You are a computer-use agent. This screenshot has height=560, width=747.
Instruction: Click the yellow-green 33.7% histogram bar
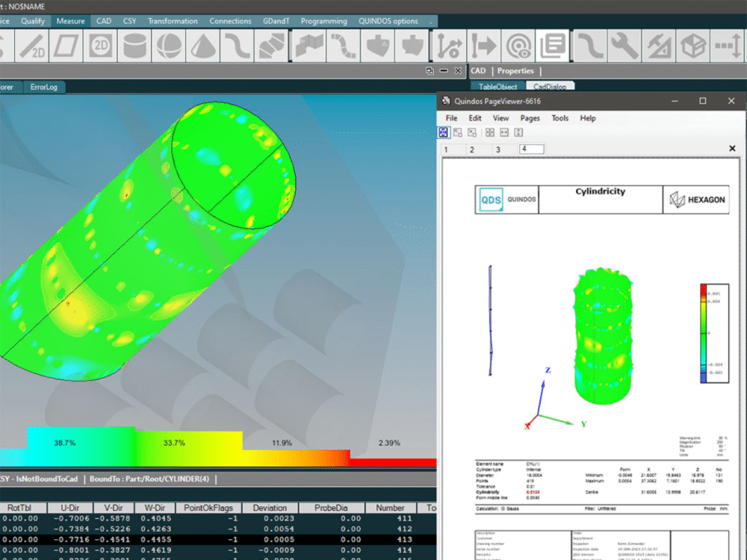point(189,449)
